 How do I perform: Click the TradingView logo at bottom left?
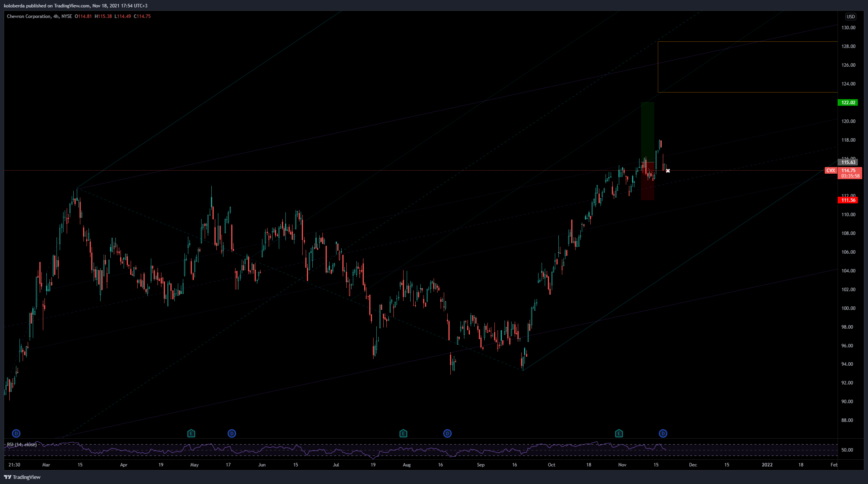[22, 477]
